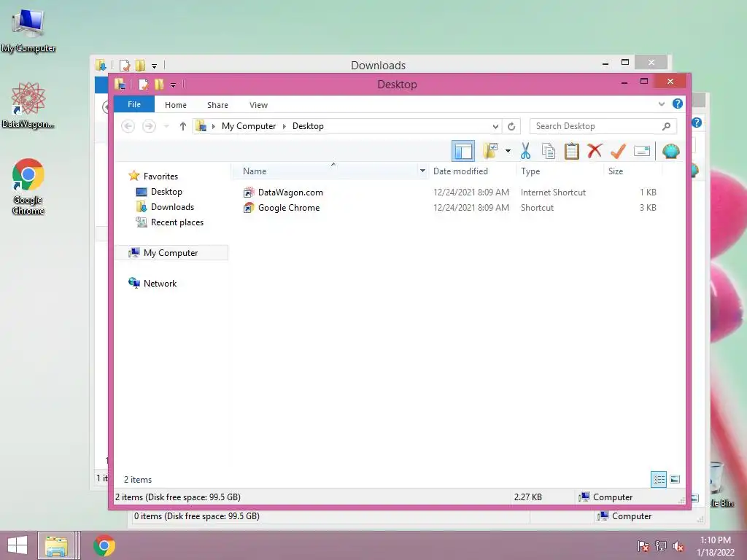Click the Help question mark icon
Image resolution: width=747 pixels, height=560 pixels.
pos(678,104)
